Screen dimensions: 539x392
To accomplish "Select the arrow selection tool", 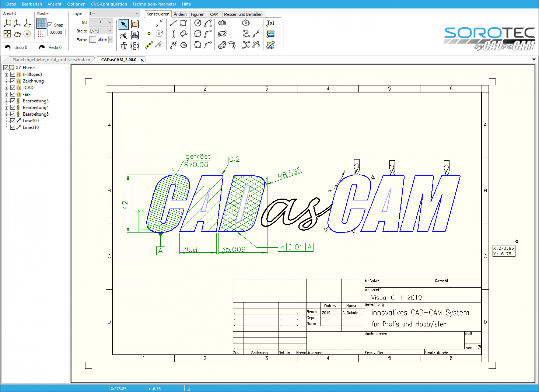I will (123, 24).
